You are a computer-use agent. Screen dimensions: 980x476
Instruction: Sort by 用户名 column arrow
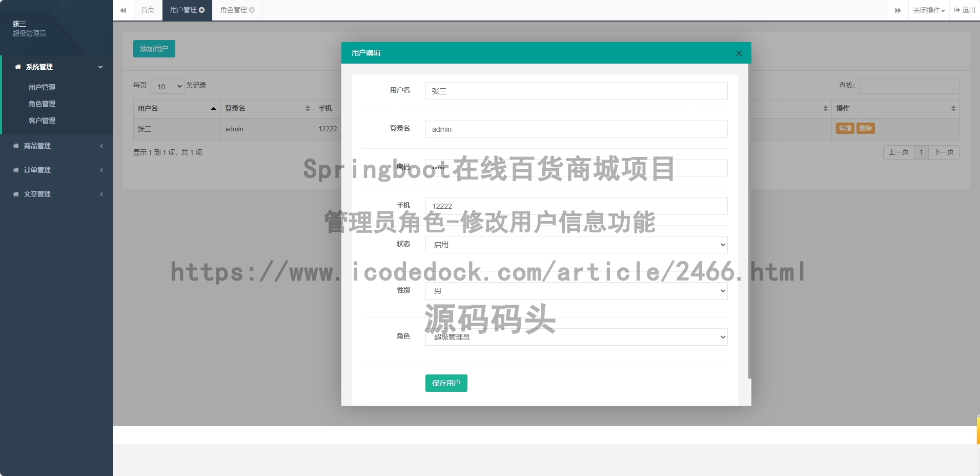pyautogui.click(x=213, y=108)
